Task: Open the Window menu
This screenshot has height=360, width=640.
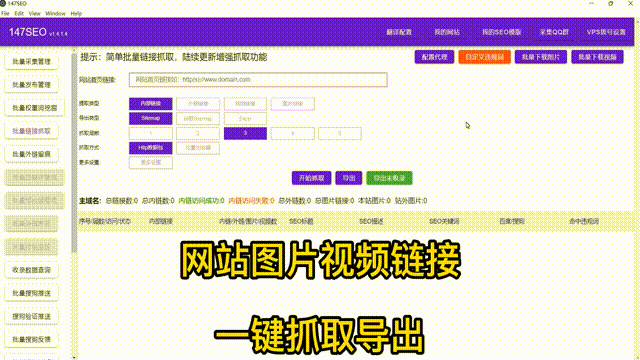Action: pos(55,13)
